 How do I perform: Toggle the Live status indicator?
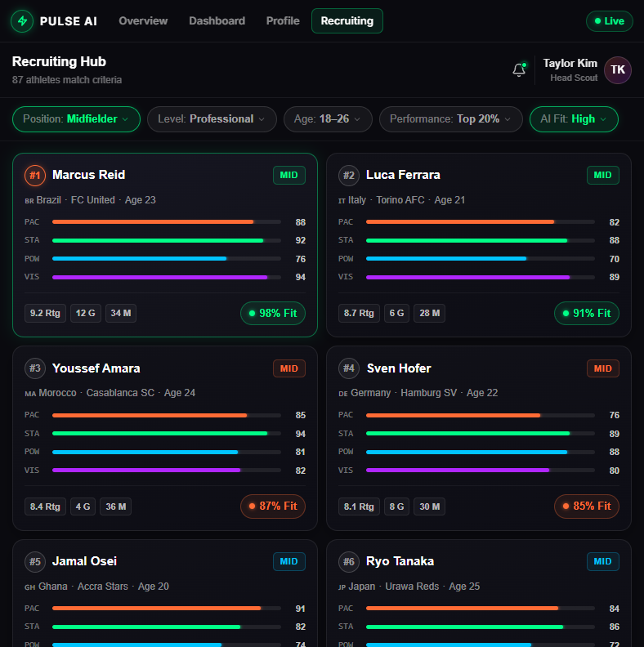click(x=609, y=21)
